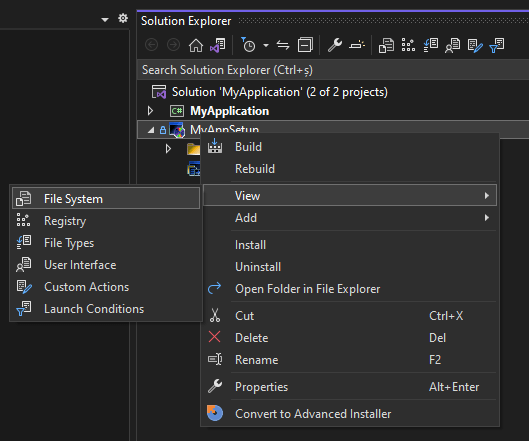Viewport: 529px width, 441px height.
Task: Open the left panel dropdown arrow
Action: 105,20
